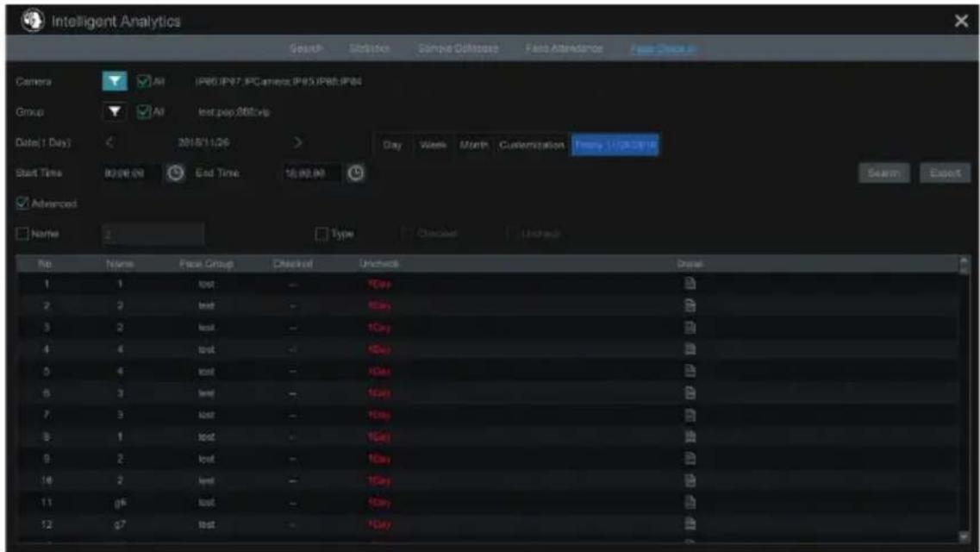Switch to the Sample Database tab
Viewport: 980px width, 552px height.
click(x=459, y=48)
